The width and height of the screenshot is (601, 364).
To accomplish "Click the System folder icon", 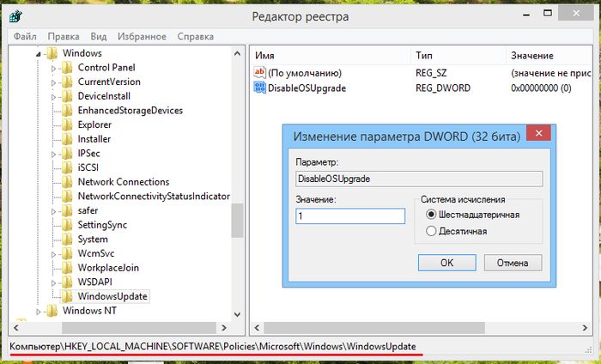I will coord(67,240).
